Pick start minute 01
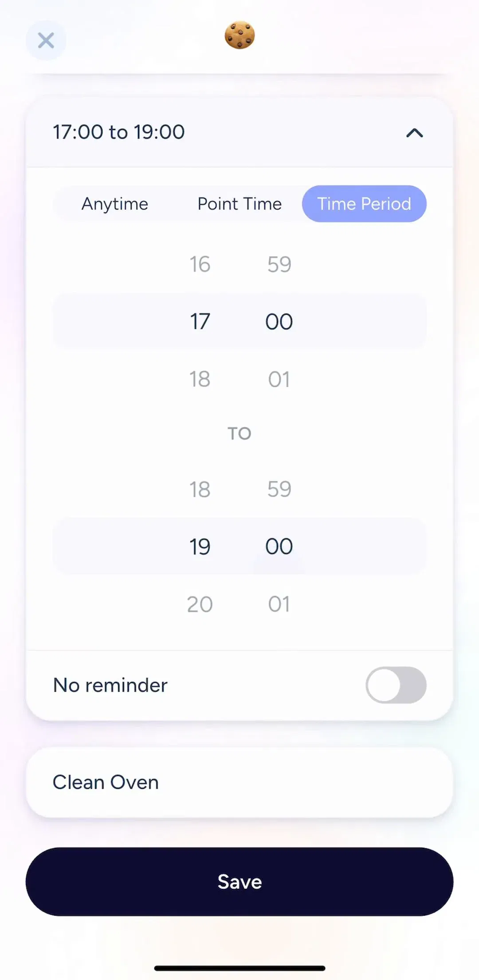 pos(279,379)
